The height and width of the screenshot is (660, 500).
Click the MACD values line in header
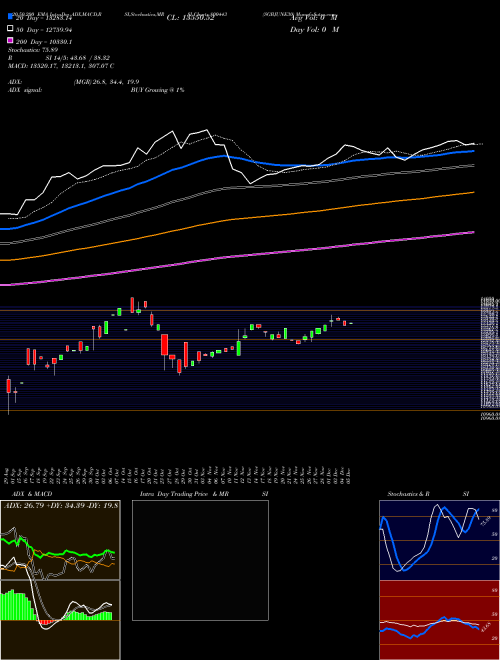[x=61, y=66]
